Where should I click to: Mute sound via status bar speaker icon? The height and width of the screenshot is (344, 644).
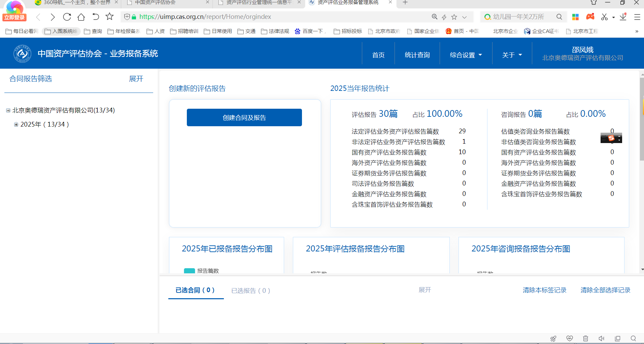pos(601,338)
